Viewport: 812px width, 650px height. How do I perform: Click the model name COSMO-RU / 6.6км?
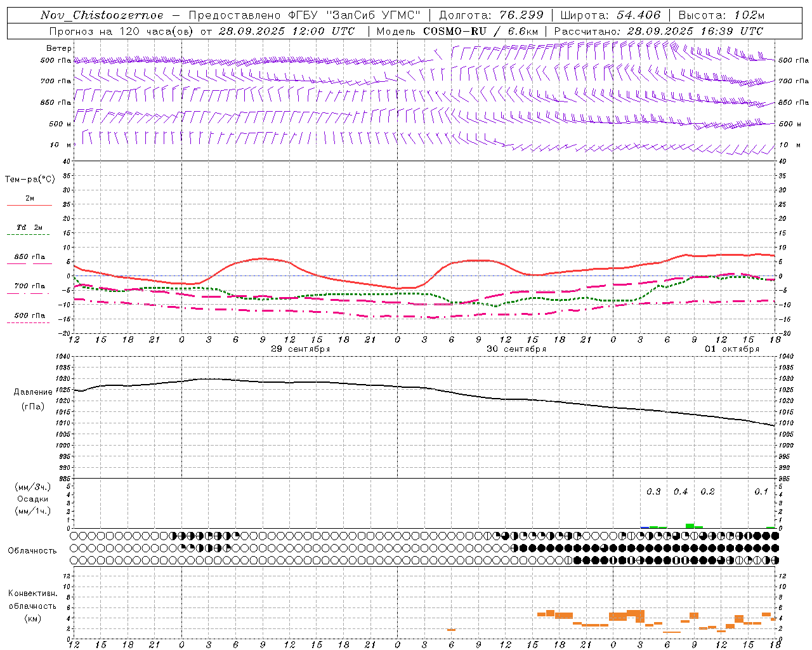481,31
